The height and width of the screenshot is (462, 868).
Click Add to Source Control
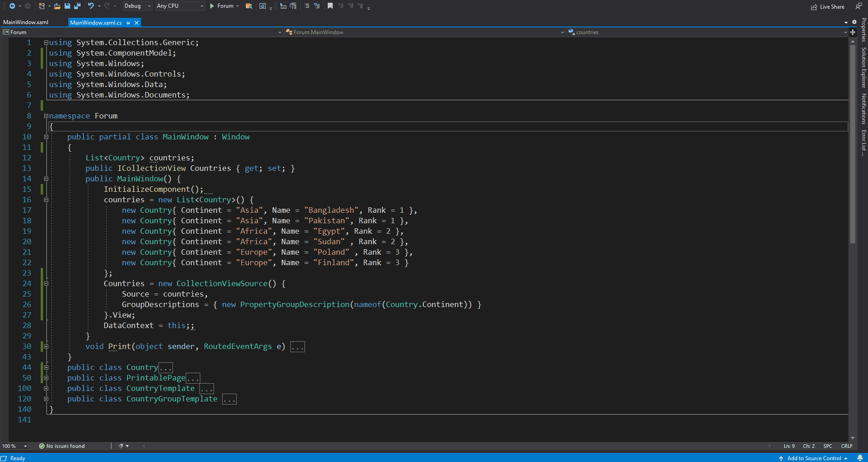point(813,458)
